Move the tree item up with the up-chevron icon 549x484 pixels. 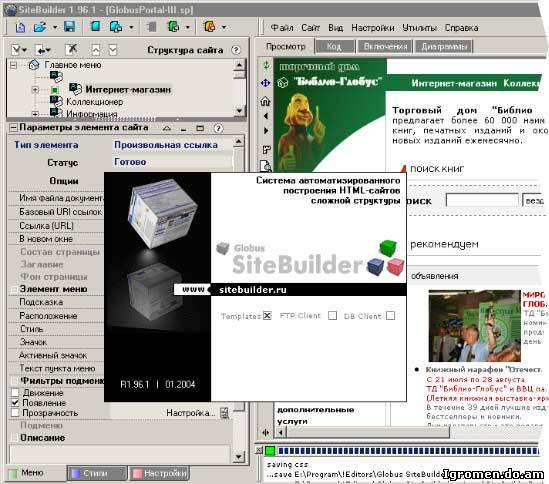pyautogui.click(x=96, y=50)
